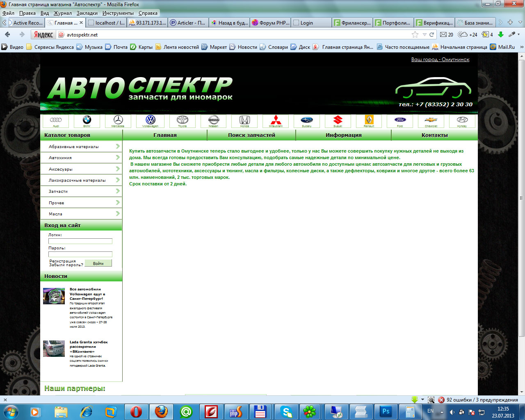525x420 pixels.
Task: Choose the Mercedes brand logo
Action: pyautogui.click(x=118, y=121)
